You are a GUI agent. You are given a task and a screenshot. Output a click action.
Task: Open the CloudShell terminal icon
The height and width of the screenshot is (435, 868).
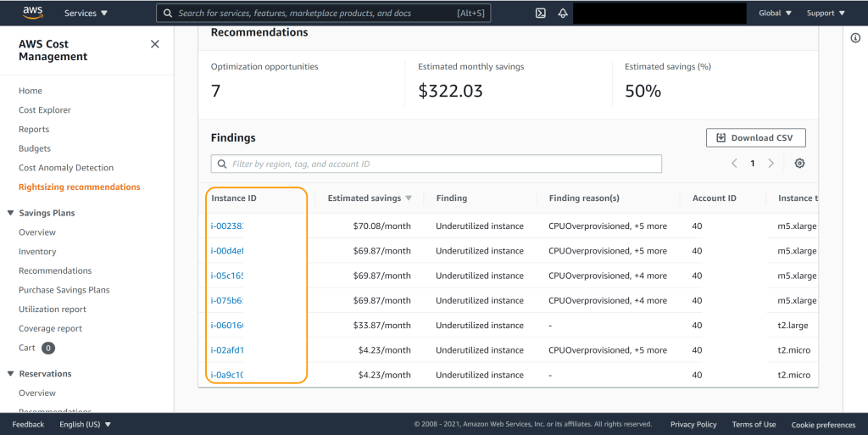click(x=540, y=14)
